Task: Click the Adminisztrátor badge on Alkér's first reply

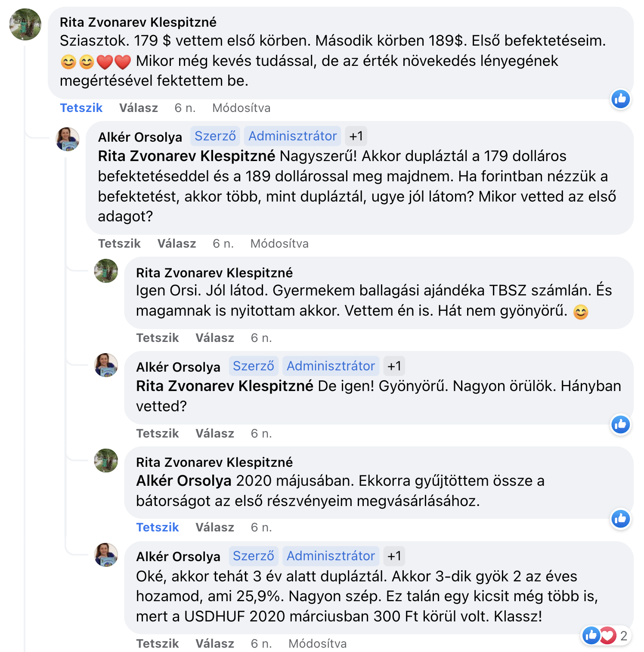Action: click(292, 137)
